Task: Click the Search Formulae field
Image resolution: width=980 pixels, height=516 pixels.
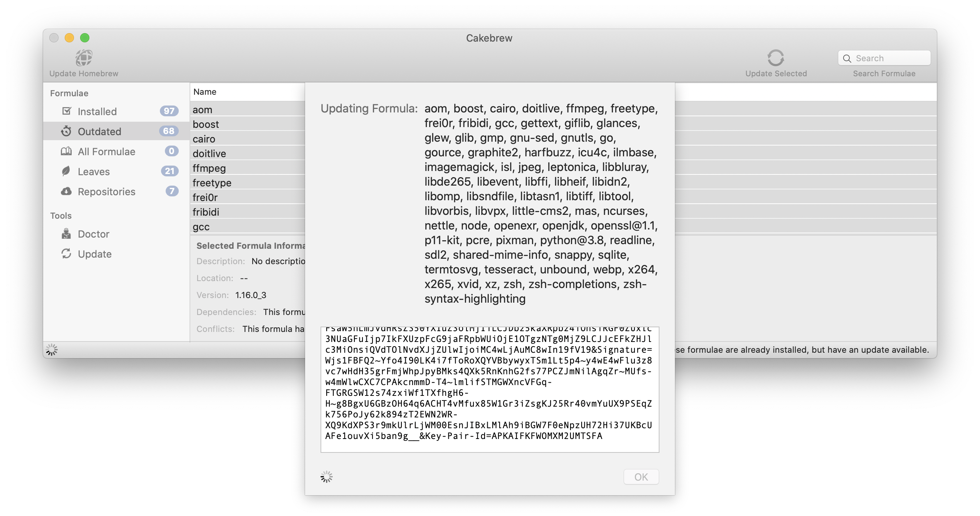Action: click(884, 58)
